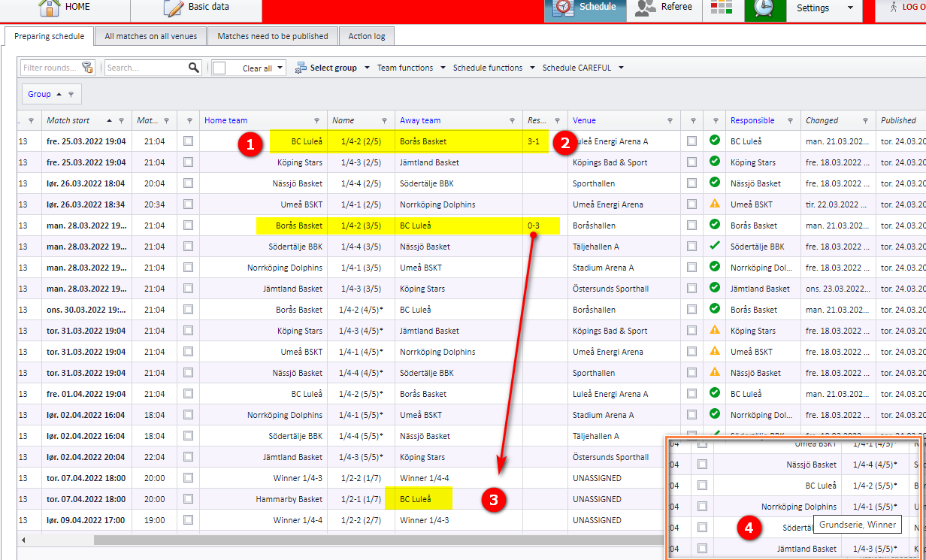Expand the Select group dropdown
Screen dimensions: 926x560
[367, 68]
